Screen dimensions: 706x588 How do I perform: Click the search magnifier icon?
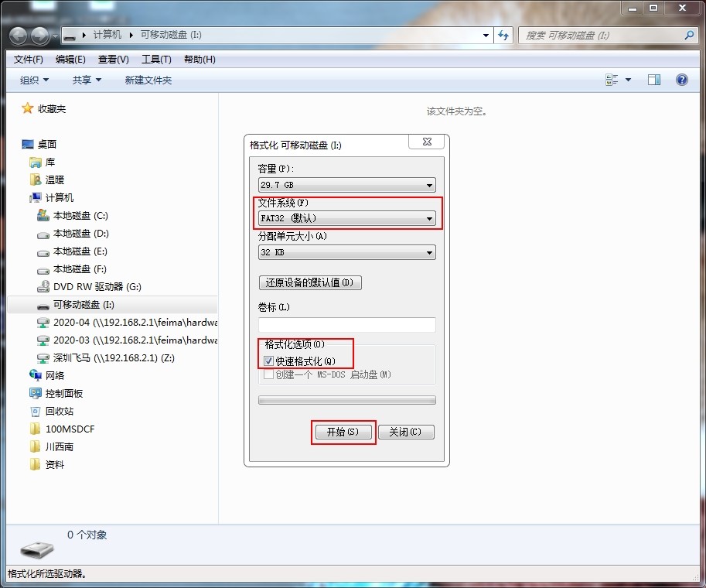(x=689, y=35)
